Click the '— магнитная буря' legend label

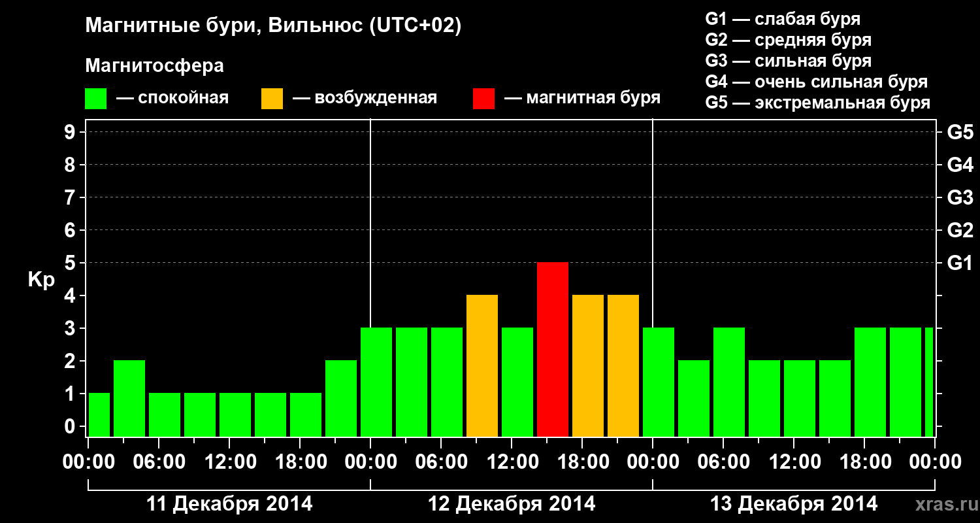click(x=583, y=98)
